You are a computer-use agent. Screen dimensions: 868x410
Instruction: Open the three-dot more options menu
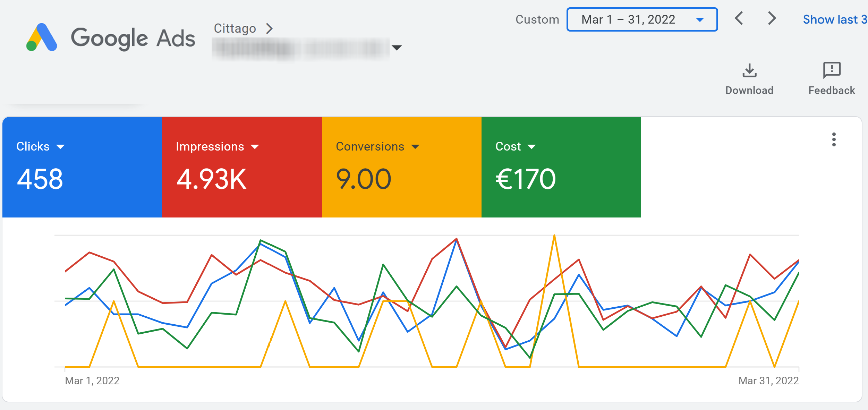[x=834, y=139]
